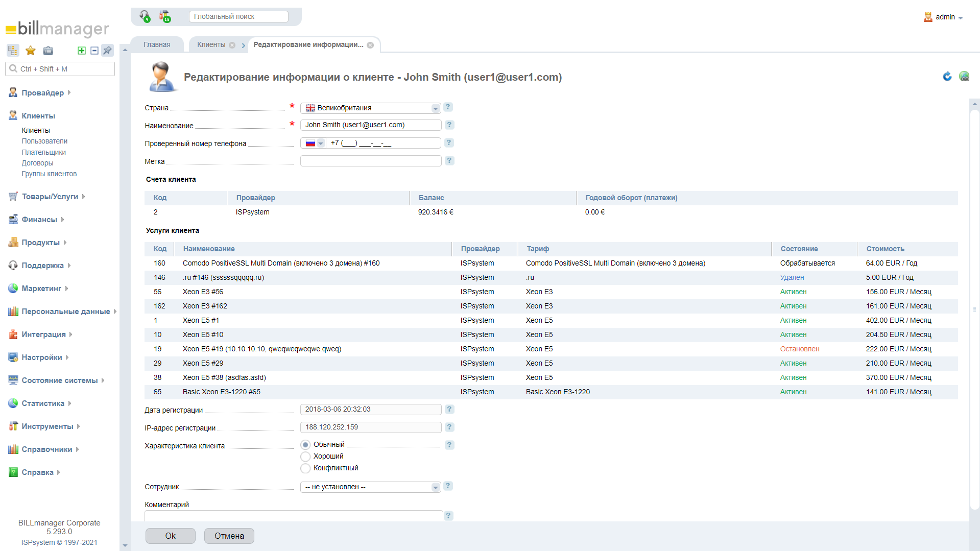Switch to the Главная tab
The width and height of the screenshot is (980, 551).
[157, 45]
